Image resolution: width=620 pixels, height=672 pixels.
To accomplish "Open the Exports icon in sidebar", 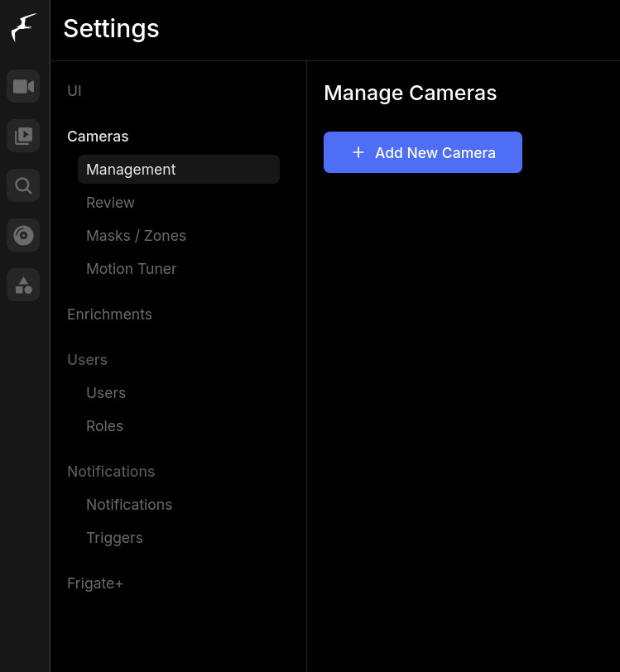I will tap(23, 235).
